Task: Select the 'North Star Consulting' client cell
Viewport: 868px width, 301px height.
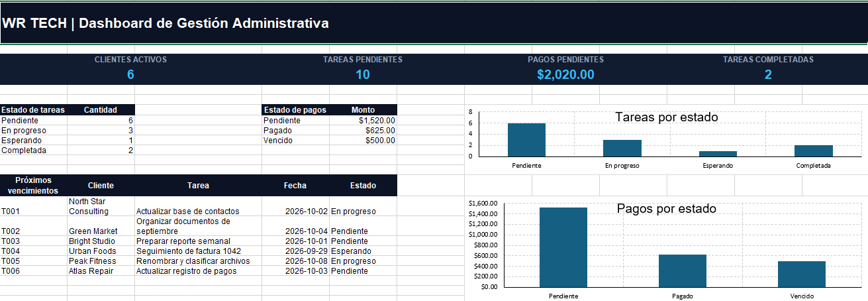Action: pos(101,206)
